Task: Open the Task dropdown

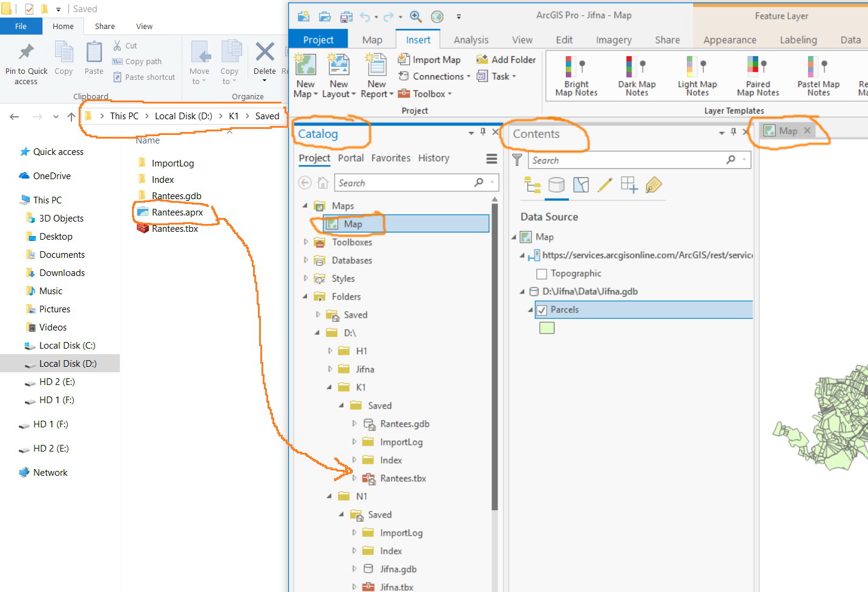Action: (x=496, y=76)
